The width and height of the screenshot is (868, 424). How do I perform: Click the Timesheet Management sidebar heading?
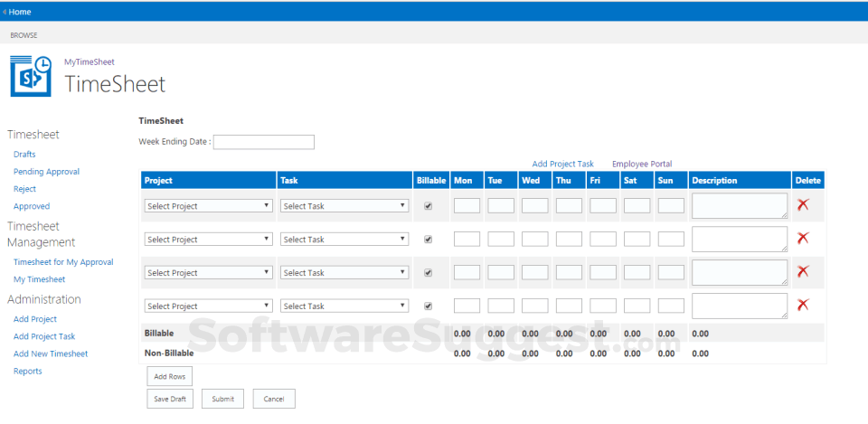41,234
